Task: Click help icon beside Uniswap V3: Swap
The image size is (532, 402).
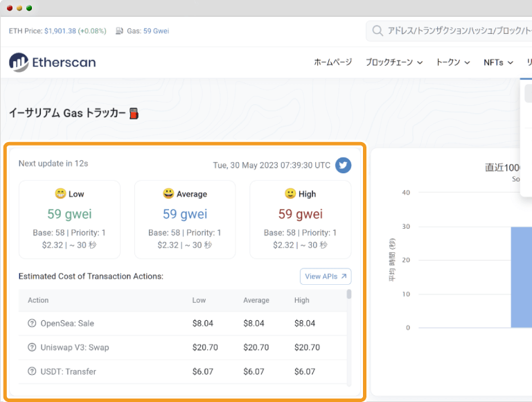Action: point(32,347)
